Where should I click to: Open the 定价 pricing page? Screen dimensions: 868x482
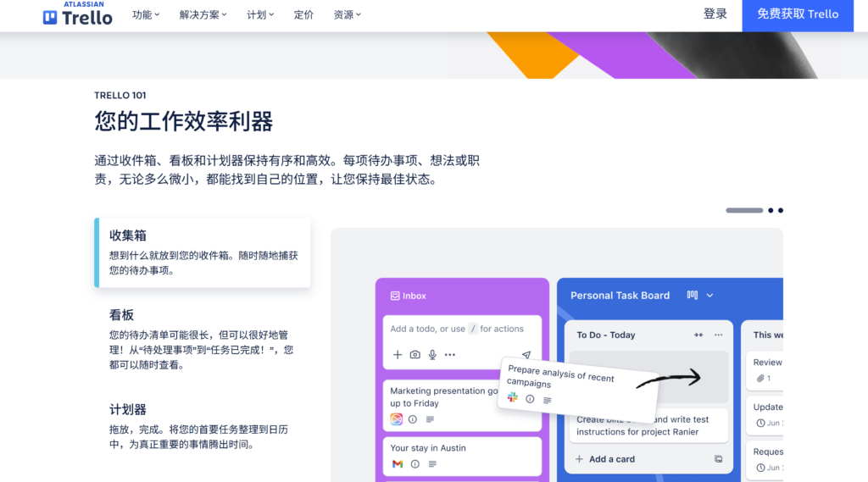(x=303, y=15)
